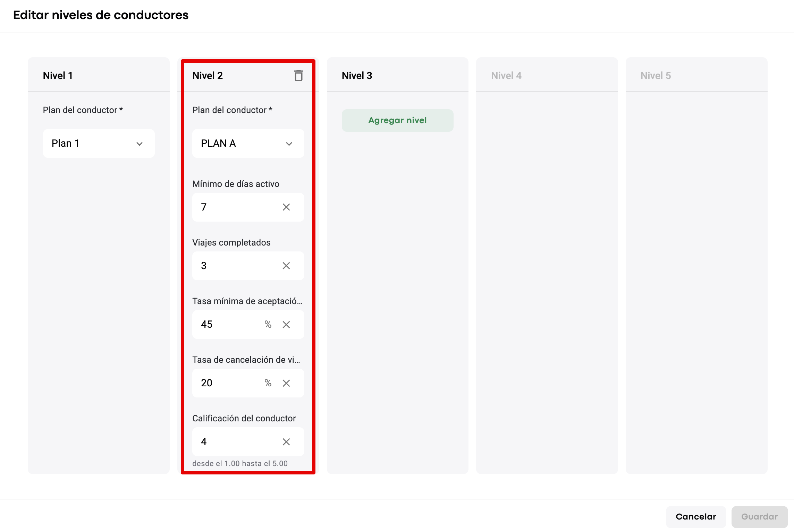
Task: Open the PLAN A dropdown in Nivel 2
Action: 243,143
